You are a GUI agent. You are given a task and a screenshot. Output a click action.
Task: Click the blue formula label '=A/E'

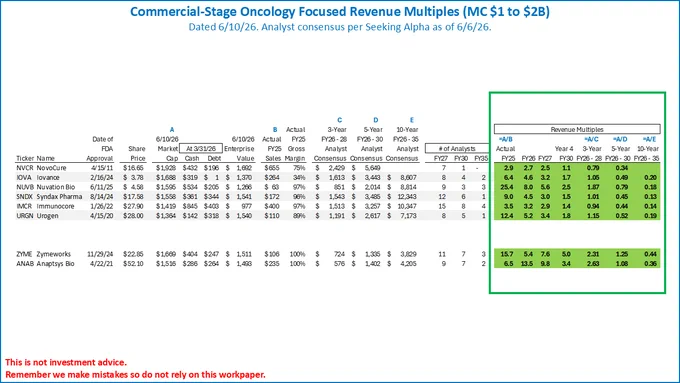[649, 139]
